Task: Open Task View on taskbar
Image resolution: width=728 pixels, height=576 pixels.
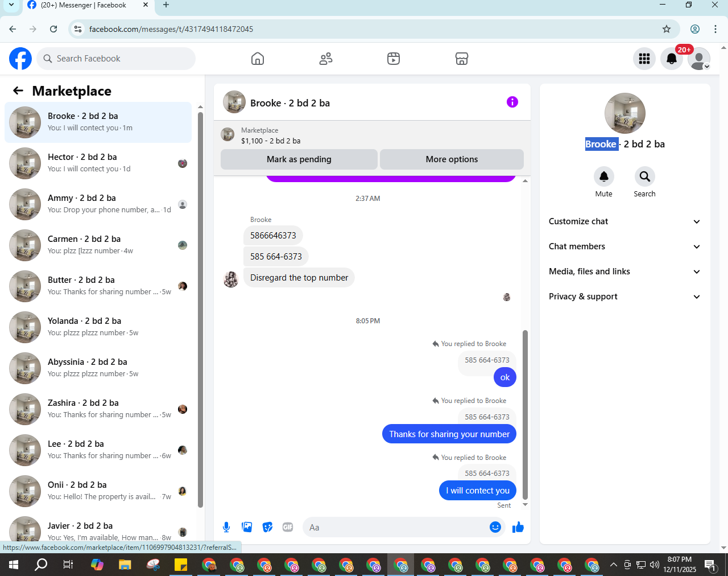Action: (x=68, y=565)
